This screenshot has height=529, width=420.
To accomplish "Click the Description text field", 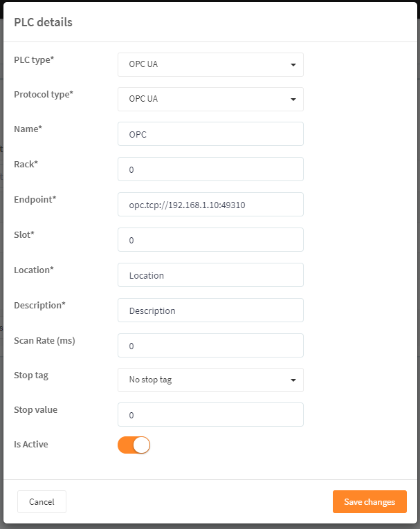I will [210, 310].
